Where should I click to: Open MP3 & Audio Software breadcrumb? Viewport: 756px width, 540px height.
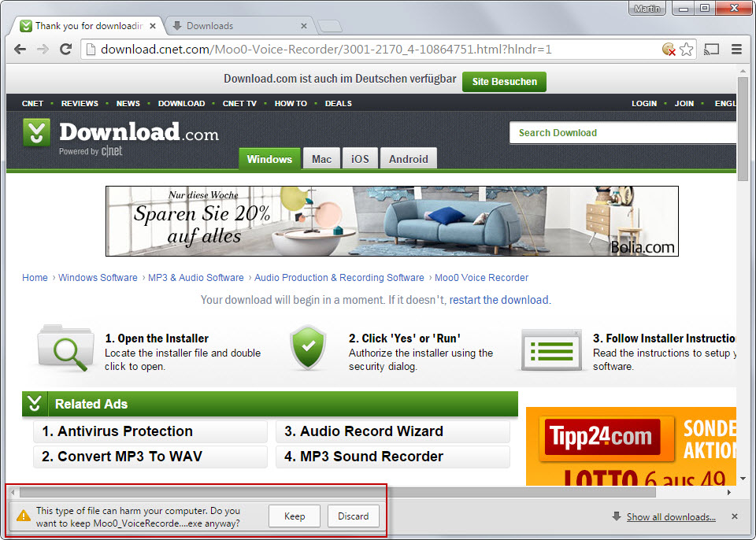[x=196, y=278]
